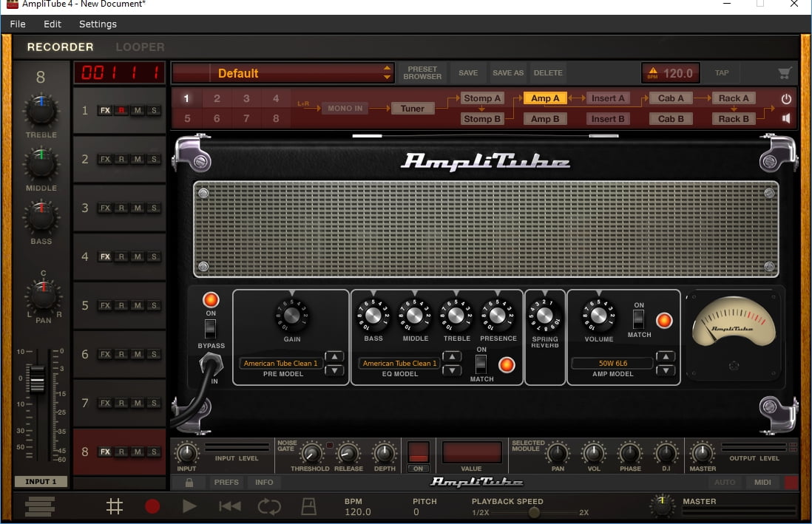Click the speaker output icon near the power button

coord(787,118)
